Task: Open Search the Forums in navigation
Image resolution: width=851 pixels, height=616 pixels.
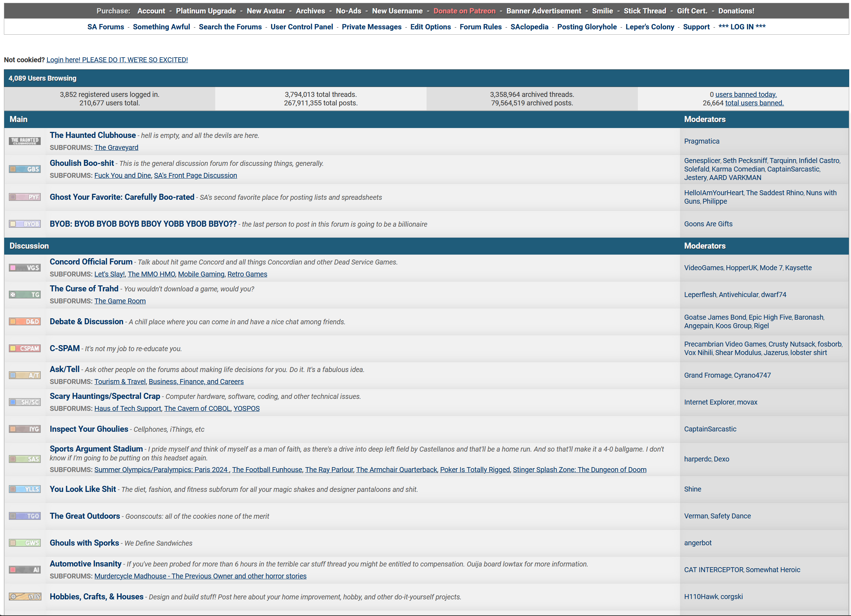Action: pos(230,27)
